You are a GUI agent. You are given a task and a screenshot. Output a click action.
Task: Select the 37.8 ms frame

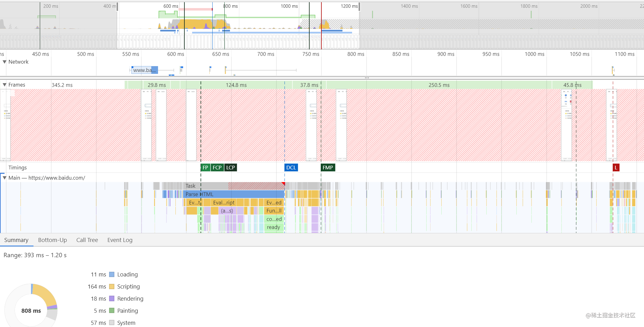[x=309, y=85]
